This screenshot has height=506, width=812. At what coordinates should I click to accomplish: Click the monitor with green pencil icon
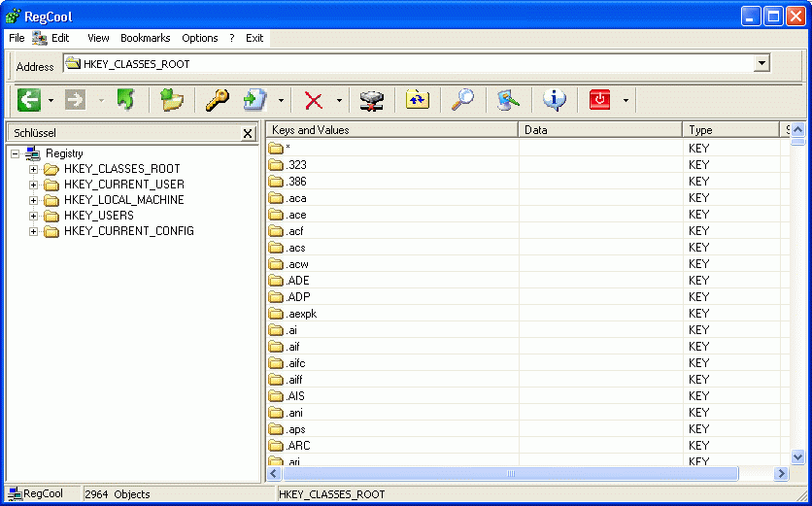508,100
